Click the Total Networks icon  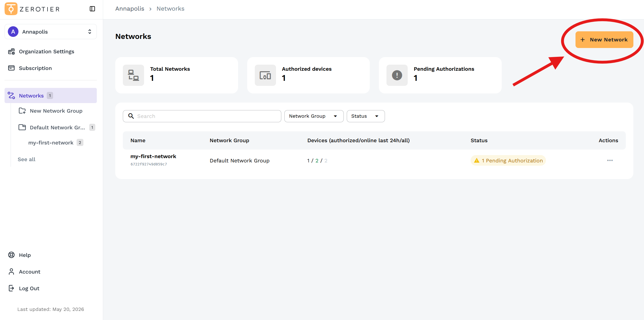click(x=133, y=75)
